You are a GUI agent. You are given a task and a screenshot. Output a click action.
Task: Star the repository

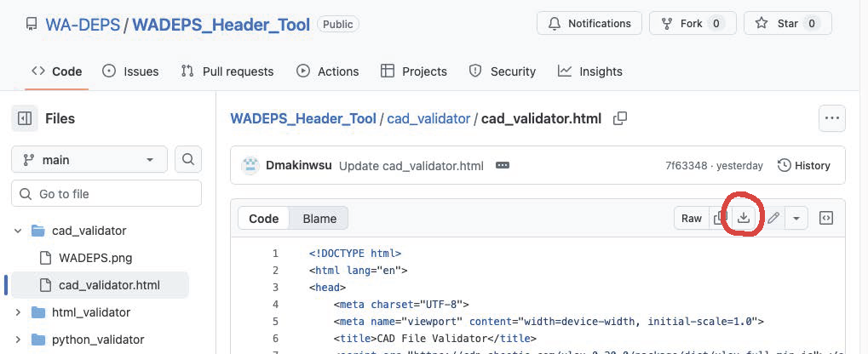pos(787,24)
